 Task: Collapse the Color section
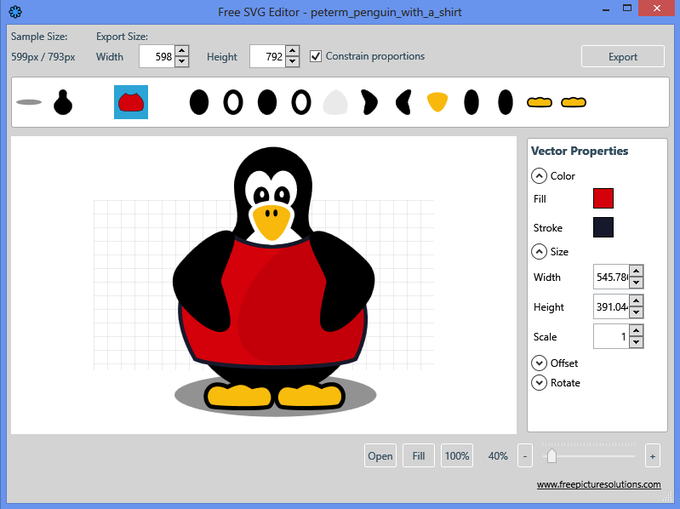(x=539, y=176)
